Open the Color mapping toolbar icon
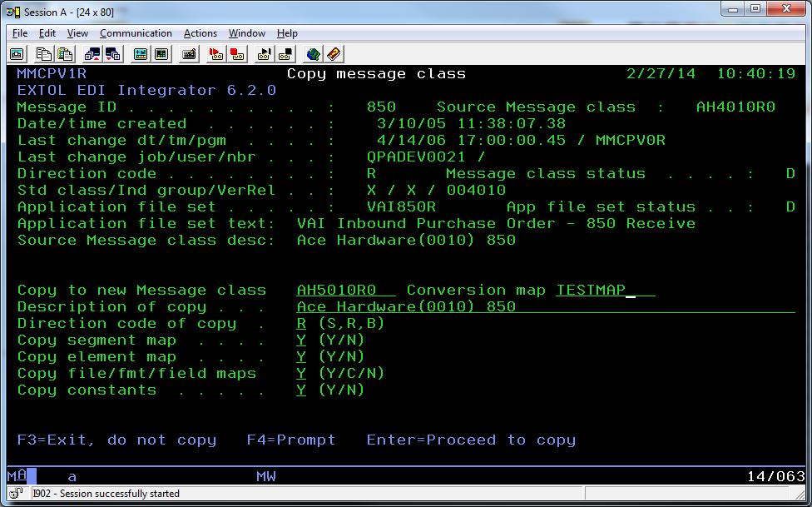This screenshot has height=507, width=812. coord(161,54)
